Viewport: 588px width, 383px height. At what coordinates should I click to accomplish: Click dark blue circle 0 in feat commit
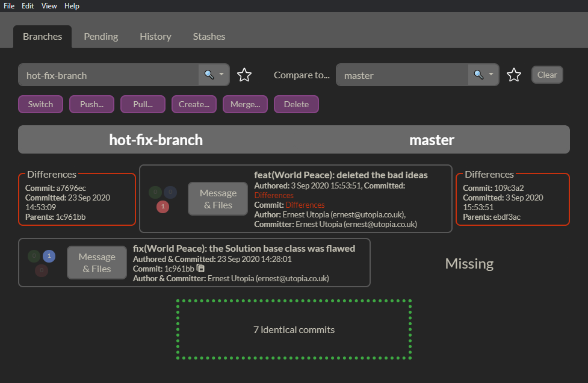tap(170, 192)
